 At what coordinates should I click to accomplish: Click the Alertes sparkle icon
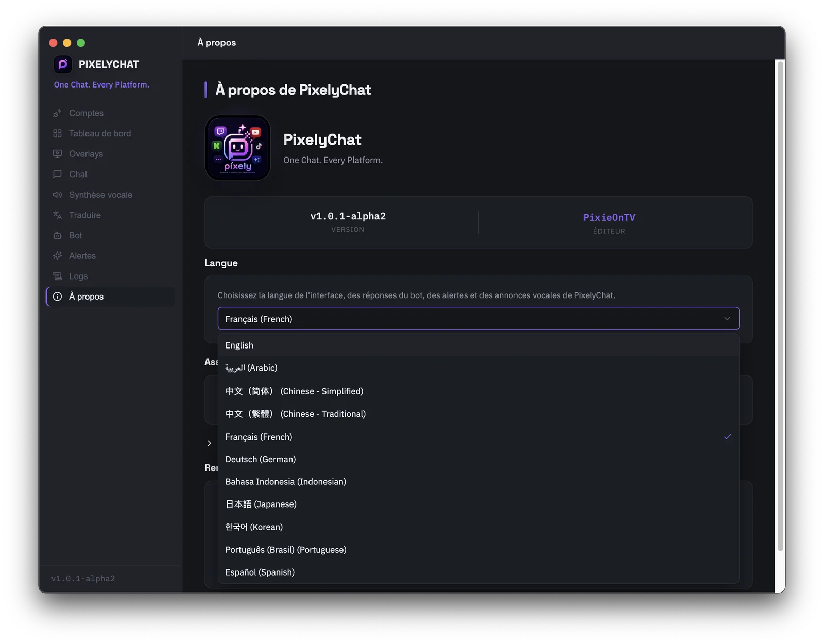57,256
